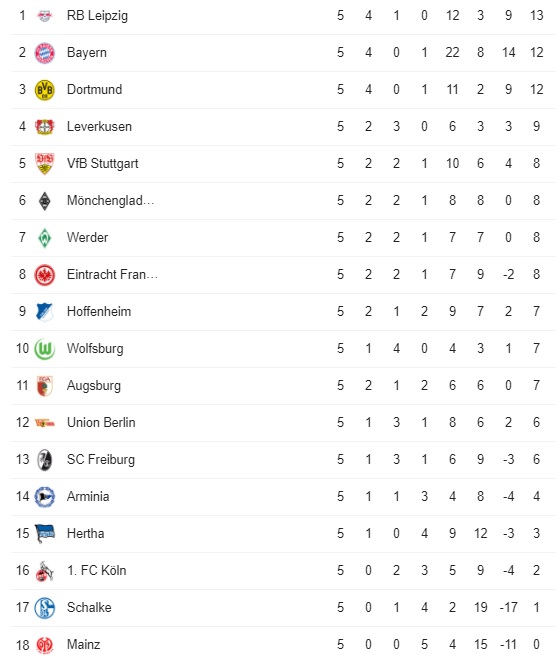The width and height of the screenshot is (556, 667).
Task: Click the 1. FC Köln goat crest
Action: (45, 571)
